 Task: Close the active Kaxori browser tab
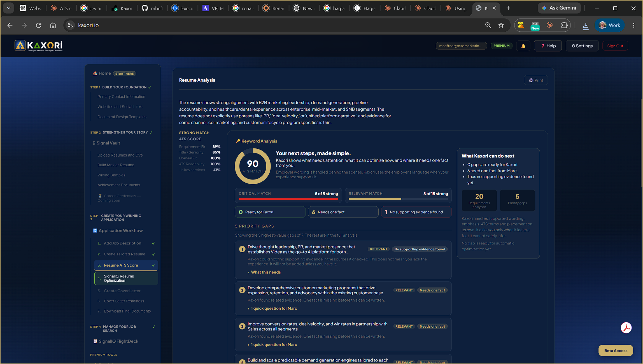(x=494, y=8)
